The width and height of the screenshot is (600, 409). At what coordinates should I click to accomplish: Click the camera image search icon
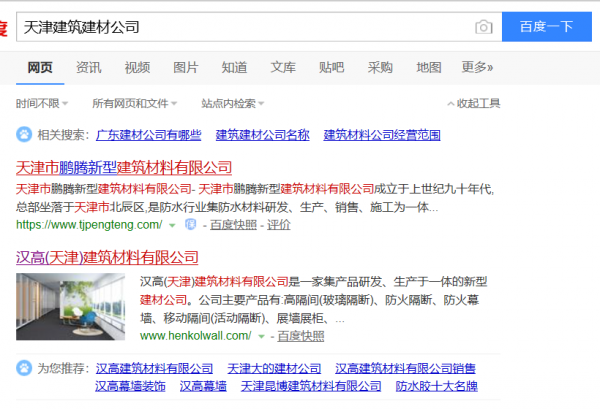484,27
